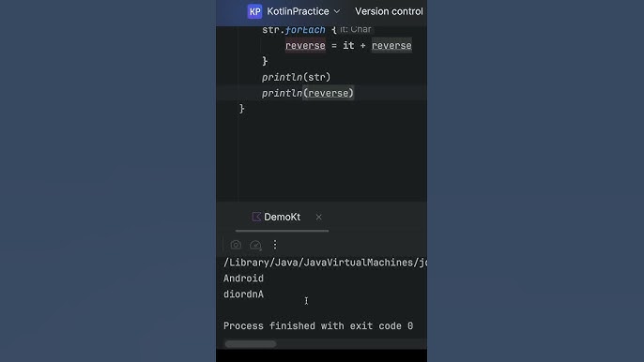This screenshot has height=362, width=644.
Task: Click 'Process finished with exit code 0' text
Action: pyautogui.click(x=318, y=325)
